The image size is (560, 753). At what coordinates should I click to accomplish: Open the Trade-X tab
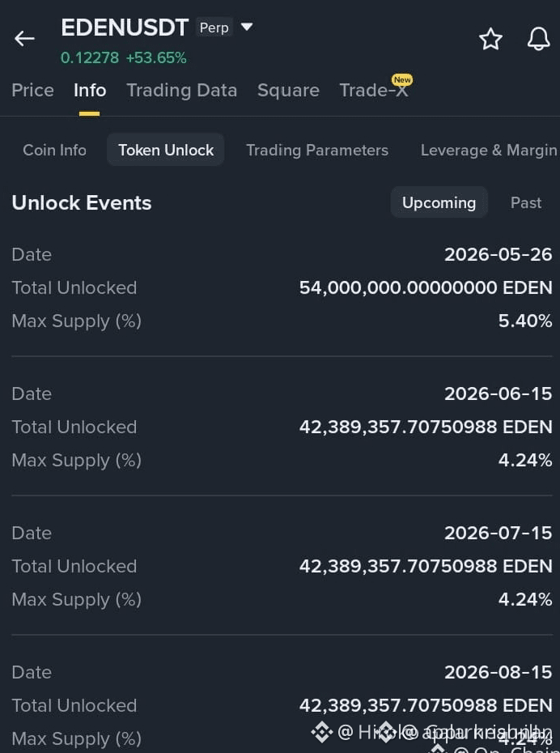point(374,91)
